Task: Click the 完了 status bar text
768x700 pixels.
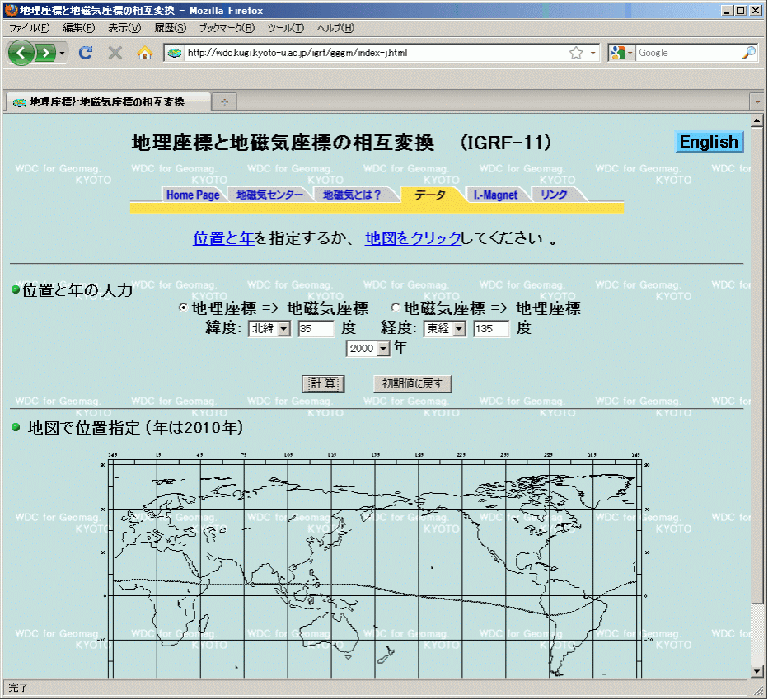Action: coord(19,688)
